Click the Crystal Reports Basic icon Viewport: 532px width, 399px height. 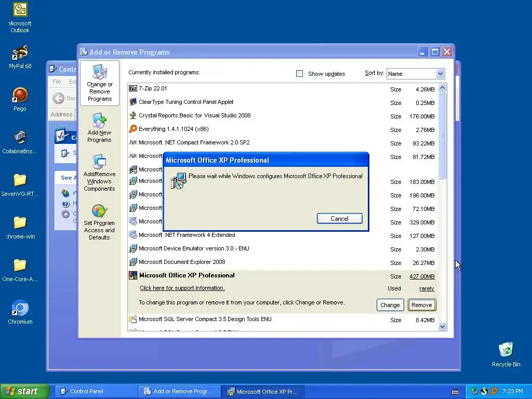(132, 116)
